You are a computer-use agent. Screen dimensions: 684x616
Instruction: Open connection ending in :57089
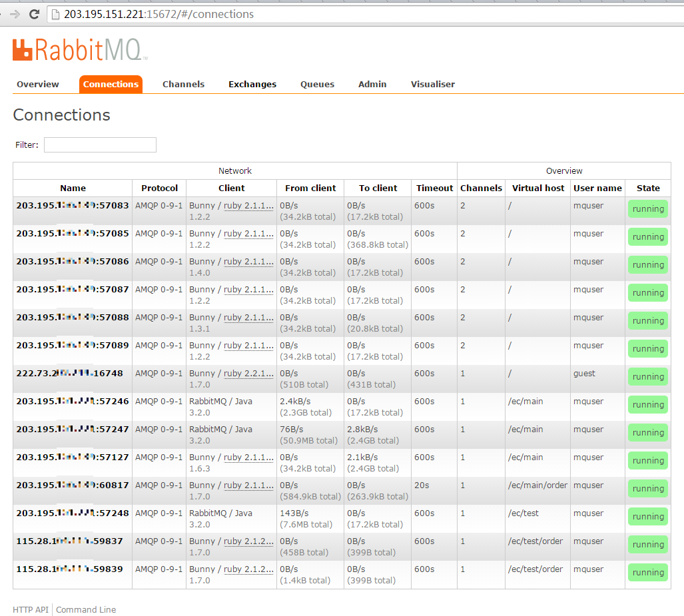pos(73,345)
